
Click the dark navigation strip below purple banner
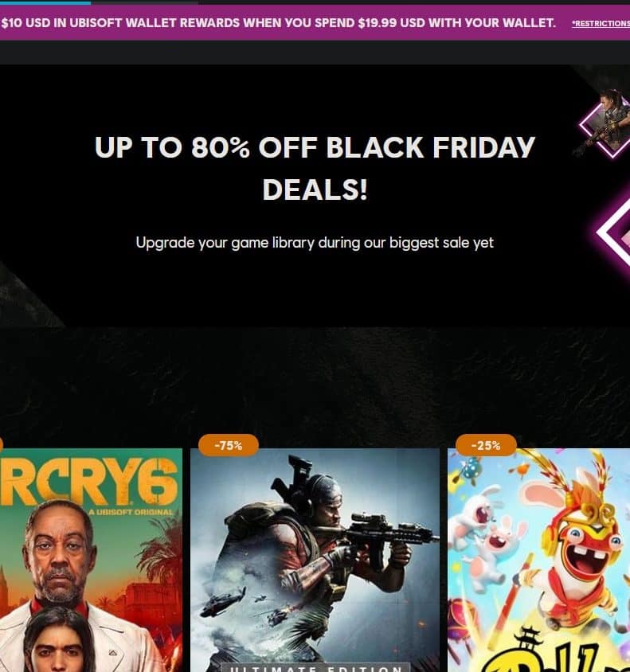(x=315, y=53)
